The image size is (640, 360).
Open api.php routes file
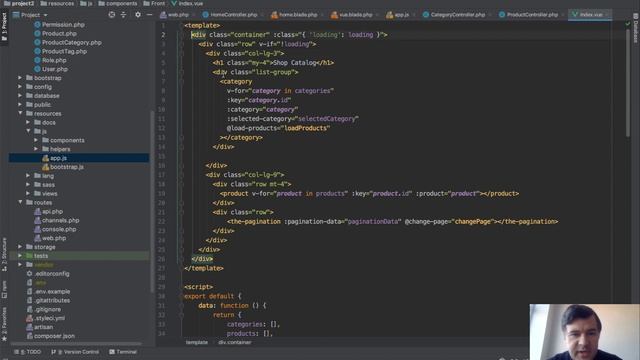point(49,211)
